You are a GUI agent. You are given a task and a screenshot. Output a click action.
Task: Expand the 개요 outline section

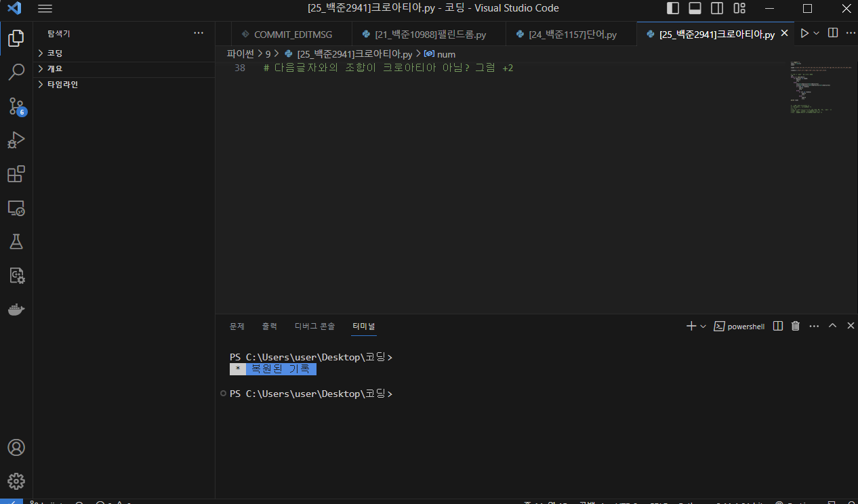point(124,68)
